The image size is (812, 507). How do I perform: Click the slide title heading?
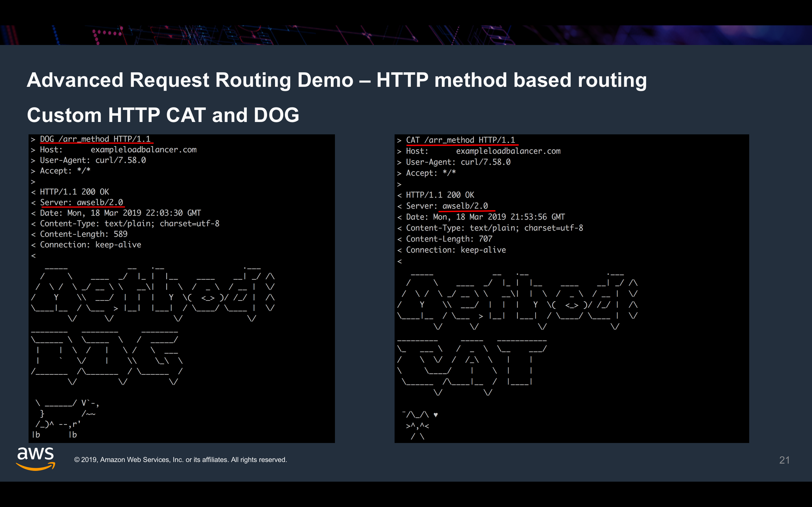[x=337, y=80]
